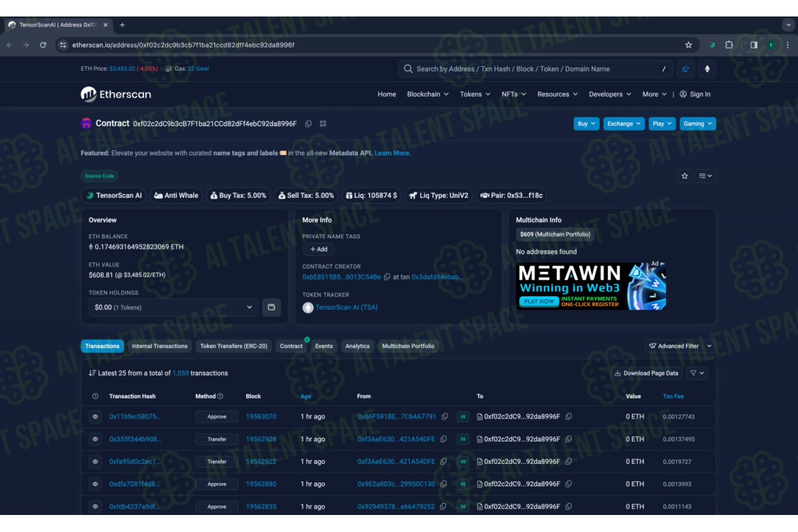Switch to Token Transfers (ERC-20) tab
798x532 pixels.
point(234,346)
